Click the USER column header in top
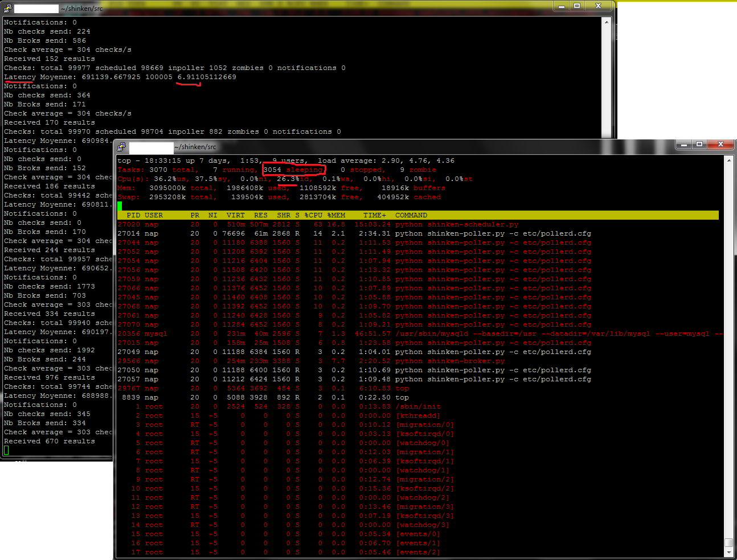737x560 pixels. click(x=154, y=215)
